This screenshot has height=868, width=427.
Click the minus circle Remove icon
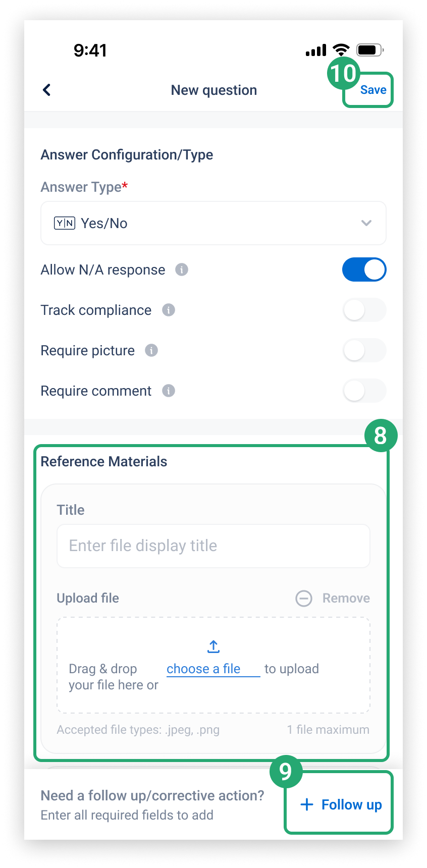[x=304, y=599]
